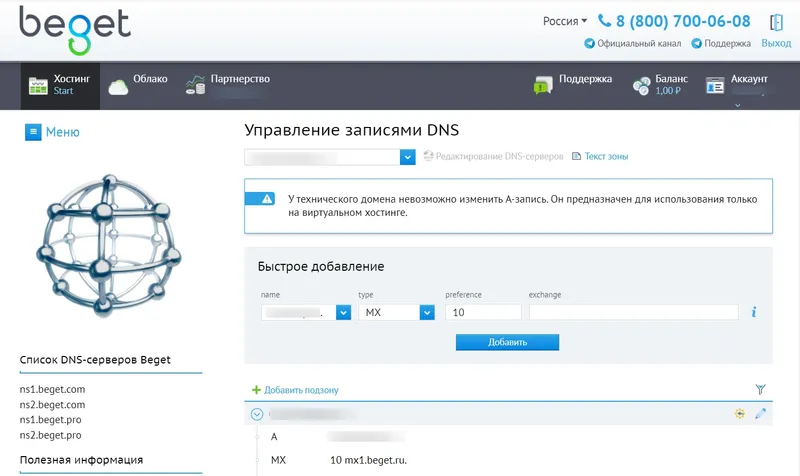Open the Партнерство menu tab
800x476 pixels.
click(x=228, y=85)
